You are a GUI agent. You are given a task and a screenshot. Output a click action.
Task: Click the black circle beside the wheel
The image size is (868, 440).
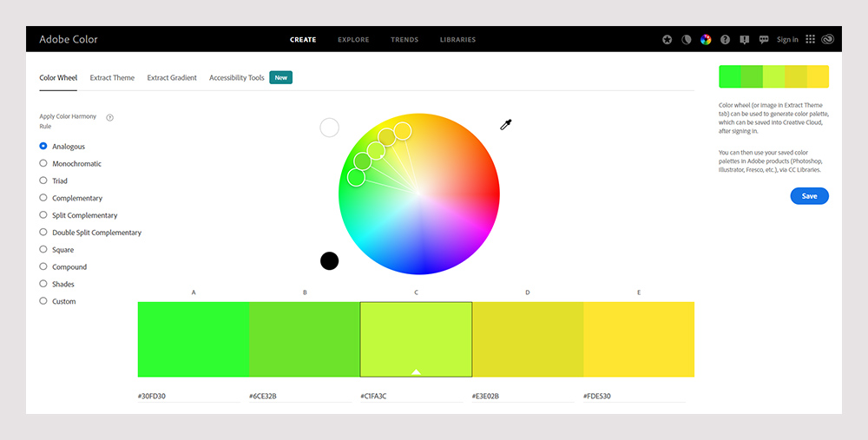click(329, 260)
